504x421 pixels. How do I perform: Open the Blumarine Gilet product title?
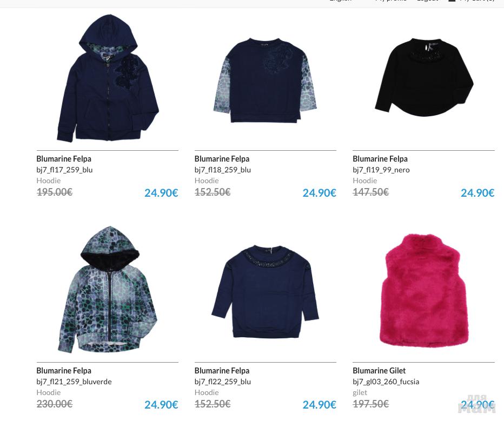[379, 371]
